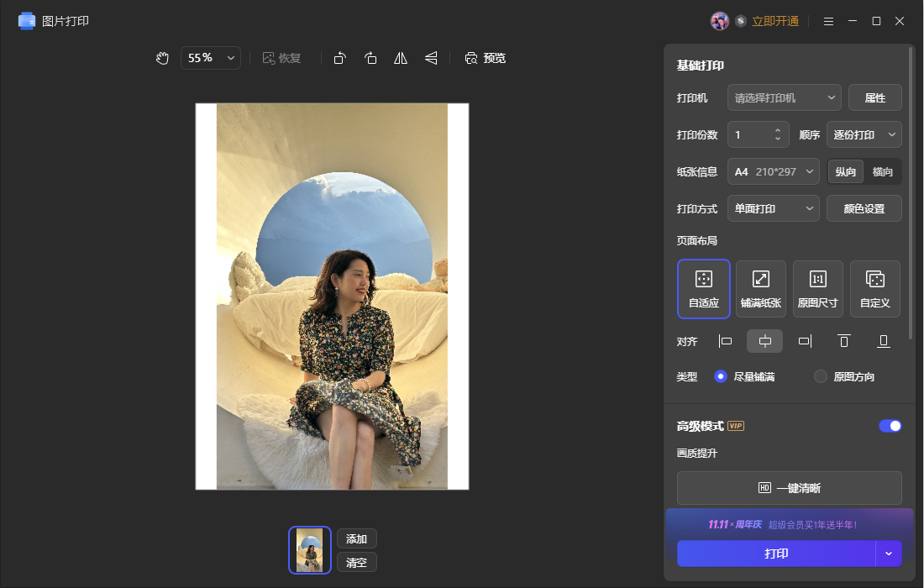Click the 恢复 restore button
The width and height of the screenshot is (924, 588).
(x=281, y=58)
